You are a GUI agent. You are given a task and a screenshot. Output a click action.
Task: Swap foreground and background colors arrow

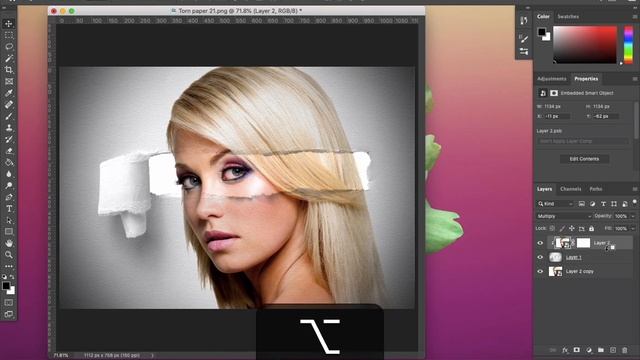12,277
